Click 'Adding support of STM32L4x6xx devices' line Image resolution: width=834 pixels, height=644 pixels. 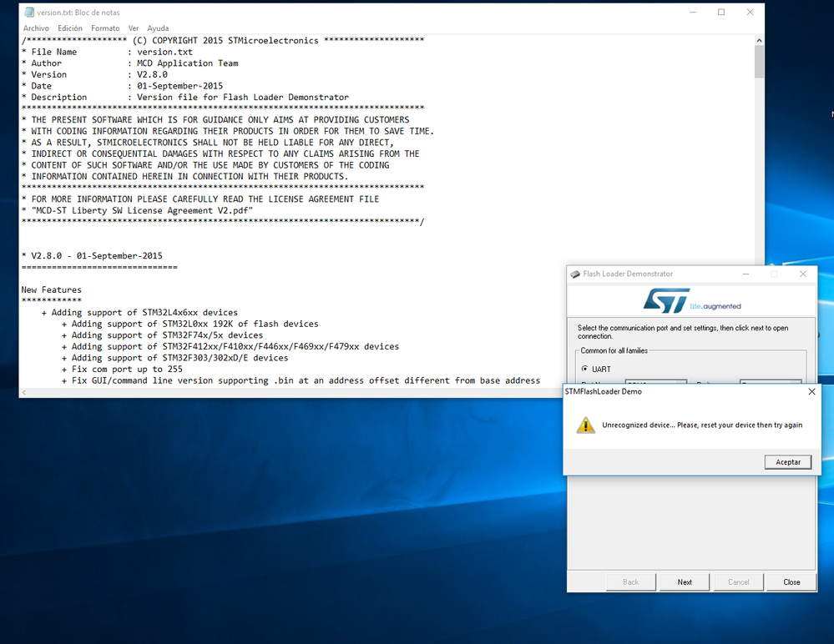(139, 313)
